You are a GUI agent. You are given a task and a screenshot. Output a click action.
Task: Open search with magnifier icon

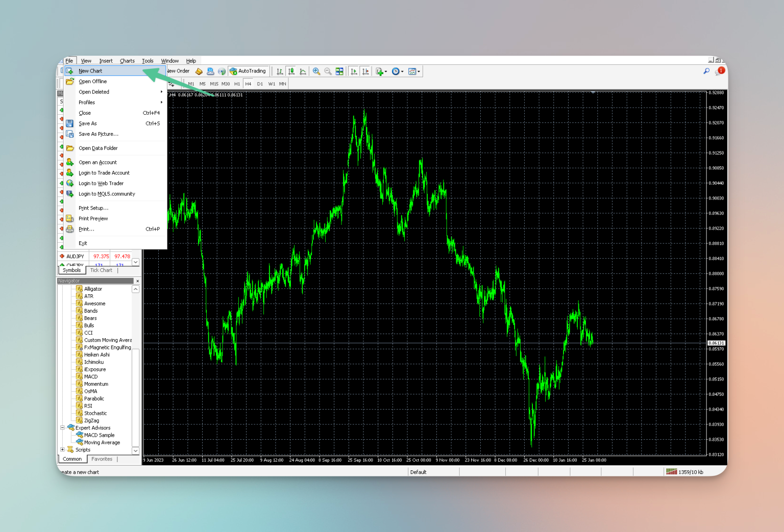point(706,71)
